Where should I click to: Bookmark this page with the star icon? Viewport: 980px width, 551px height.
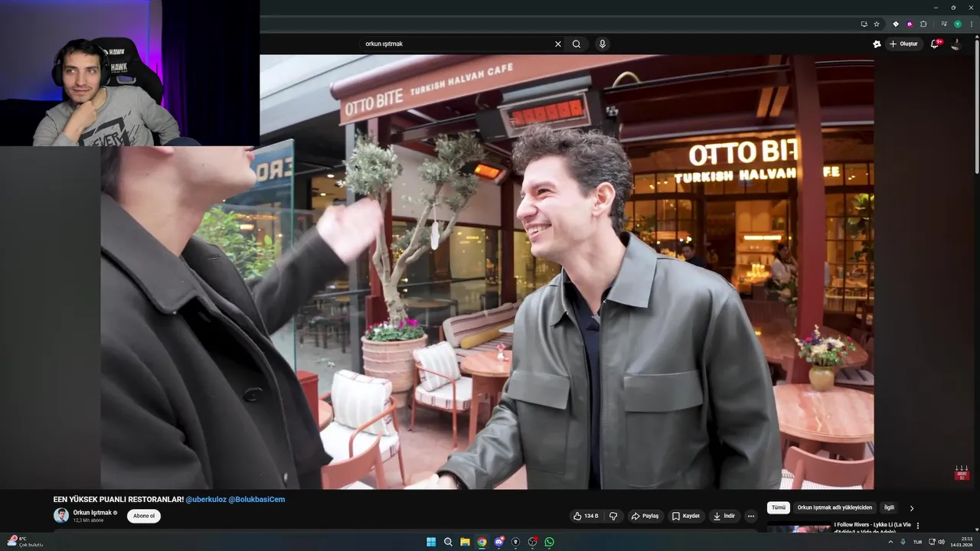(x=877, y=24)
